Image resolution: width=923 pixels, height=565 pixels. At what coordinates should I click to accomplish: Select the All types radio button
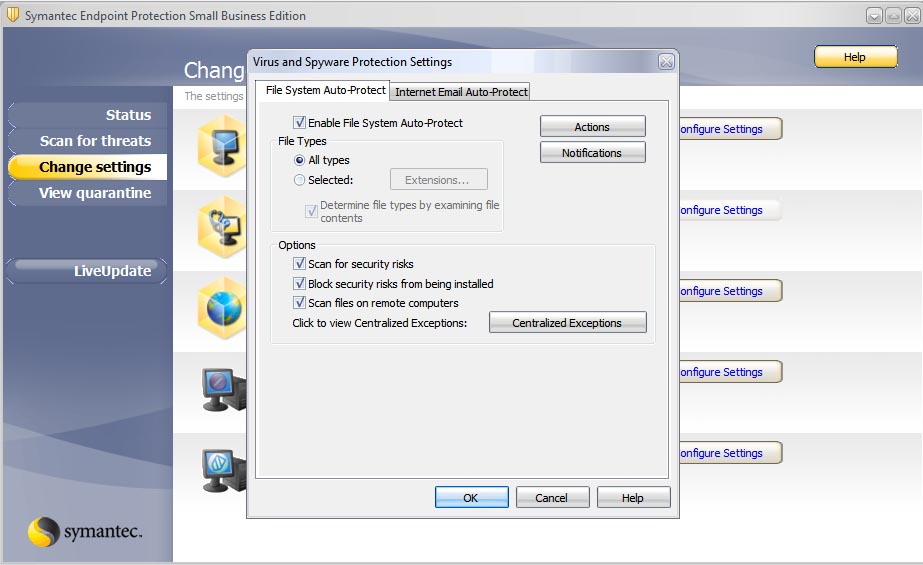pyautogui.click(x=299, y=160)
